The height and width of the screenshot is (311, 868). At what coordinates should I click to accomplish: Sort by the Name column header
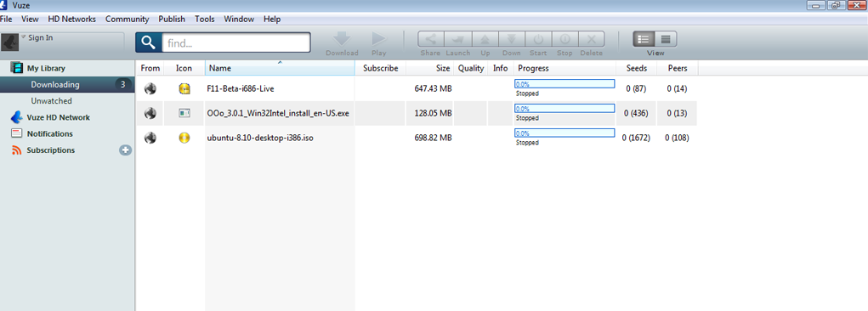point(280,68)
